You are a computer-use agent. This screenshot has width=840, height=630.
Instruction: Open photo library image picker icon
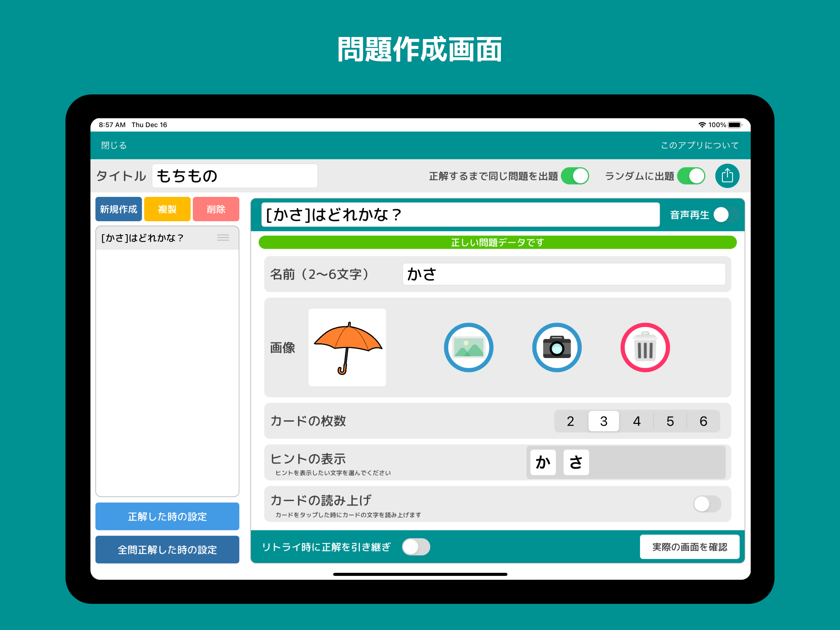click(468, 347)
